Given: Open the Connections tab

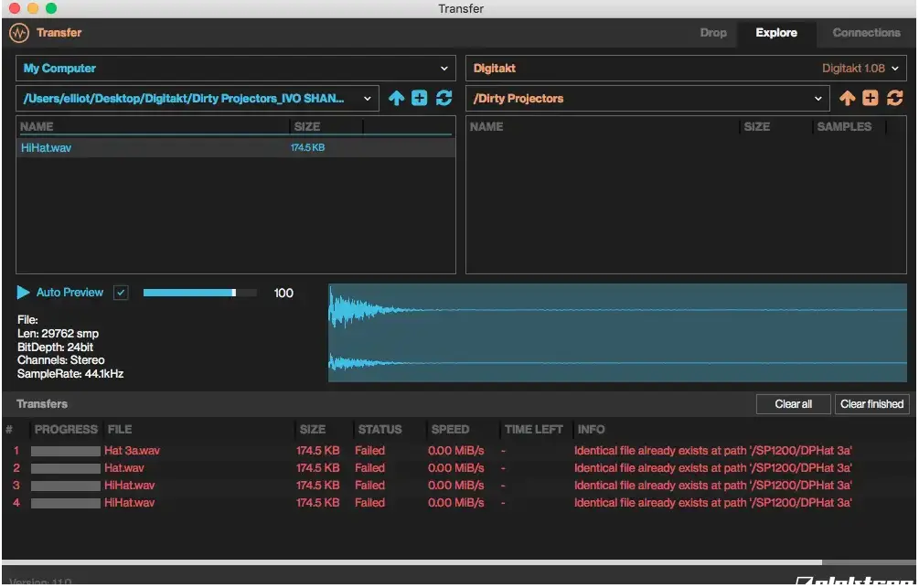Looking at the screenshot, I should [865, 33].
